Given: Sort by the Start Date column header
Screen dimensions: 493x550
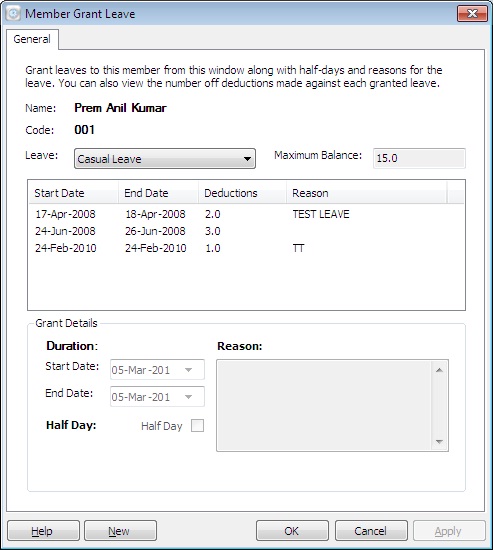Looking at the screenshot, I should [x=73, y=193].
